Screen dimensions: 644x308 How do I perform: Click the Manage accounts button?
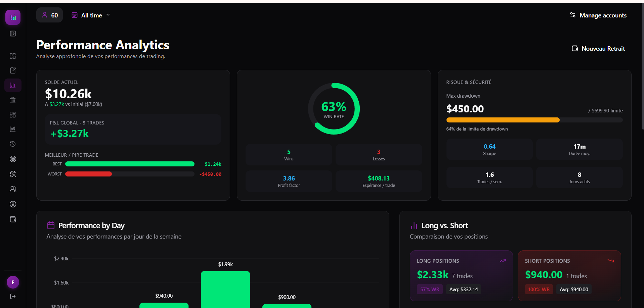pyautogui.click(x=598, y=15)
